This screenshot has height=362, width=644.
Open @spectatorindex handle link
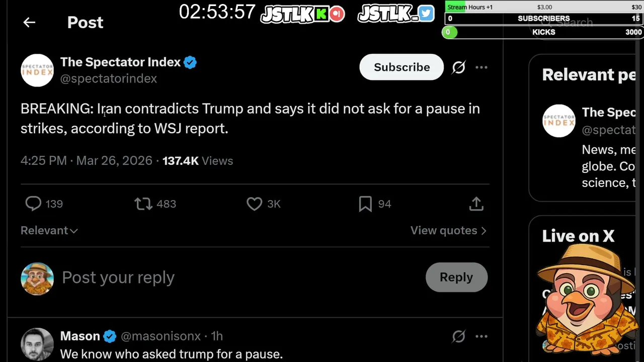(109, 78)
